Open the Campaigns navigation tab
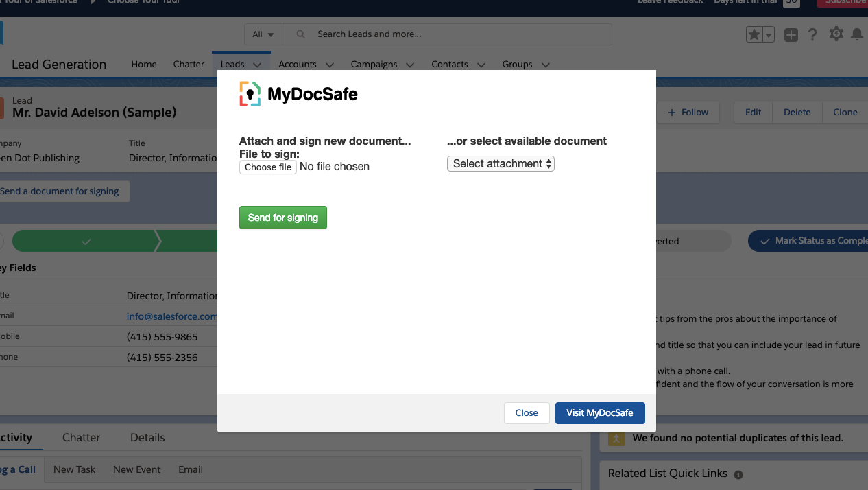Image resolution: width=868 pixels, height=490 pixels. click(374, 64)
